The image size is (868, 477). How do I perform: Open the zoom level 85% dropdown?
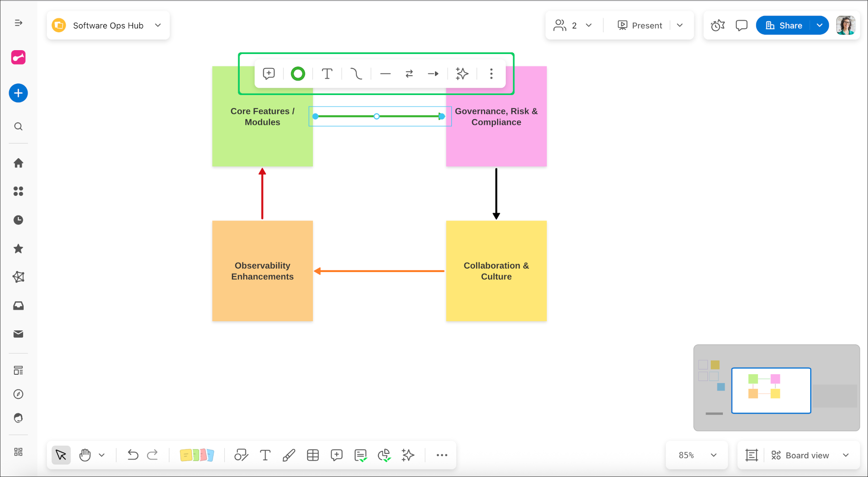coord(696,455)
